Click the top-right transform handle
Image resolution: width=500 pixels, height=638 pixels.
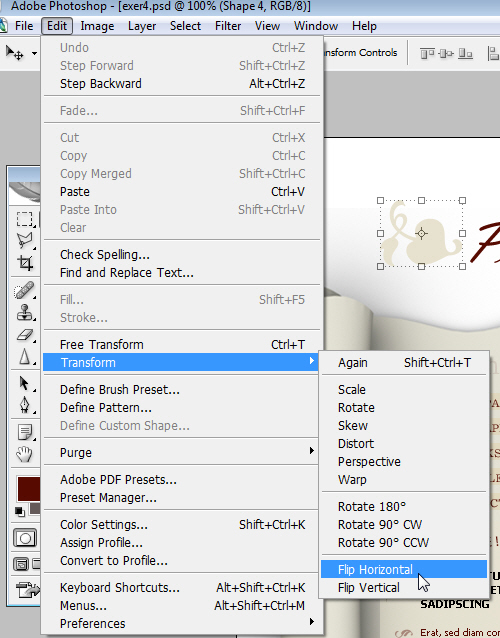pyautogui.click(x=463, y=200)
